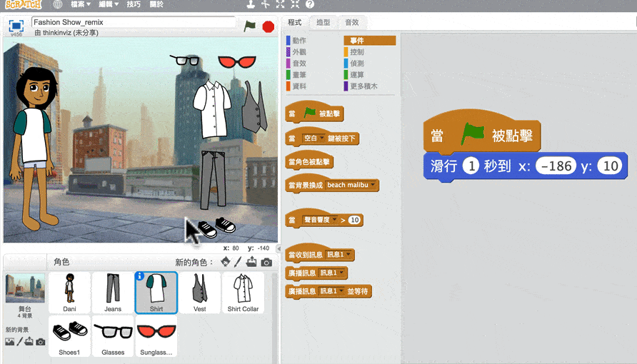637x364 pixels.
Task: Open message dropdown in 廣播訊息 block
Action: [x=332, y=273]
